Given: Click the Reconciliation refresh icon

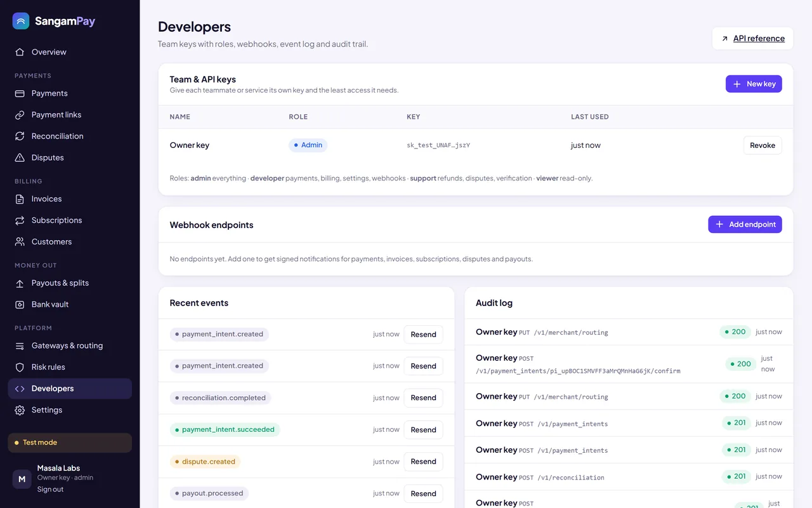Looking at the screenshot, I should pyautogui.click(x=20, y=136).
